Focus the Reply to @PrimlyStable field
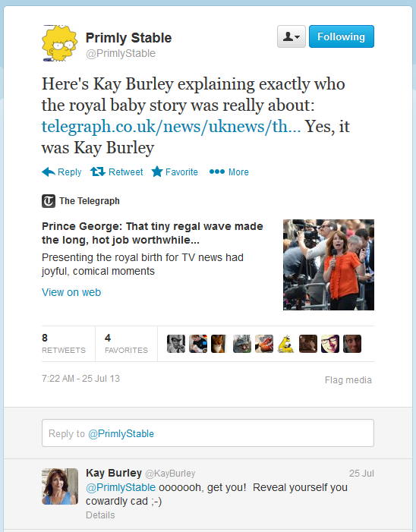 [x=208, y=433]
